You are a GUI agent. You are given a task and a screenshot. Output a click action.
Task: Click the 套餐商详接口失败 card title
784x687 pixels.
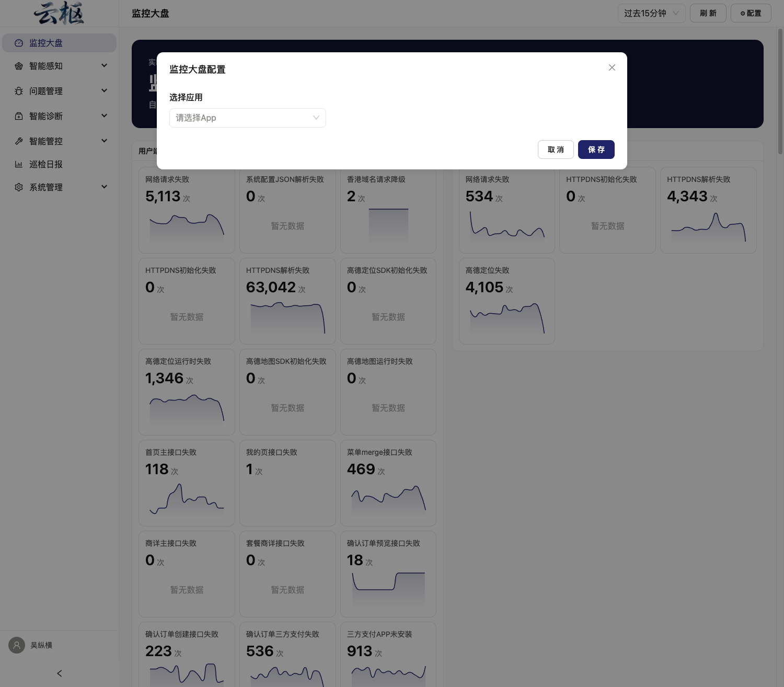click(275, 543)
